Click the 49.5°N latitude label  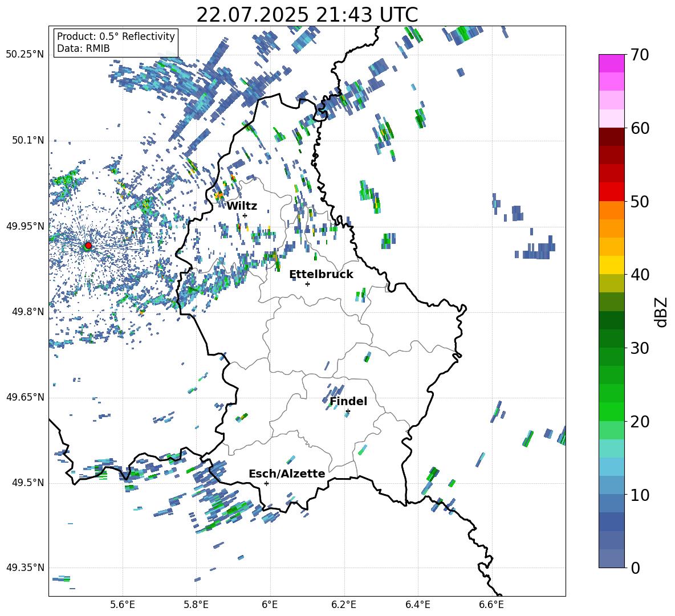point(27,483)
